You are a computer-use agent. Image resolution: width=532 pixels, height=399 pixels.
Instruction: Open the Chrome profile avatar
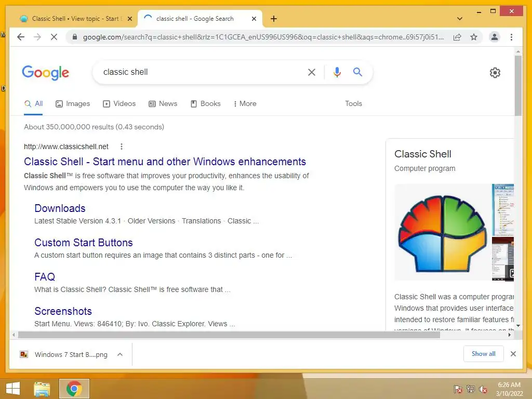495,37
